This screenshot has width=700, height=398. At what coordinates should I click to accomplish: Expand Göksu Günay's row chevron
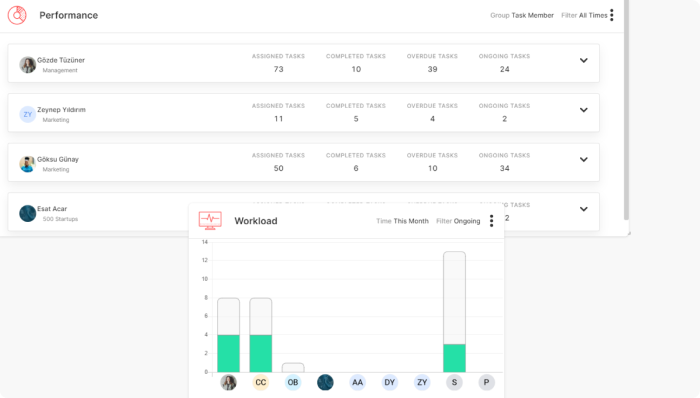583,159
